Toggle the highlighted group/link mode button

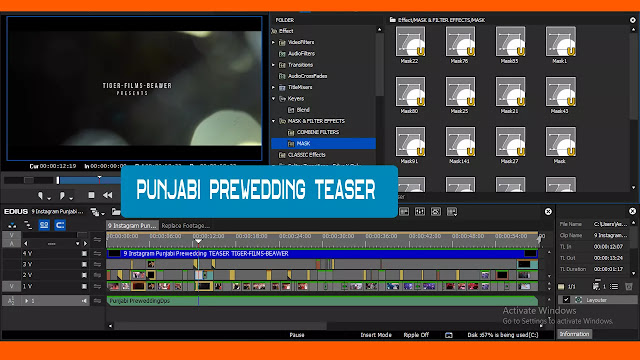44,225
